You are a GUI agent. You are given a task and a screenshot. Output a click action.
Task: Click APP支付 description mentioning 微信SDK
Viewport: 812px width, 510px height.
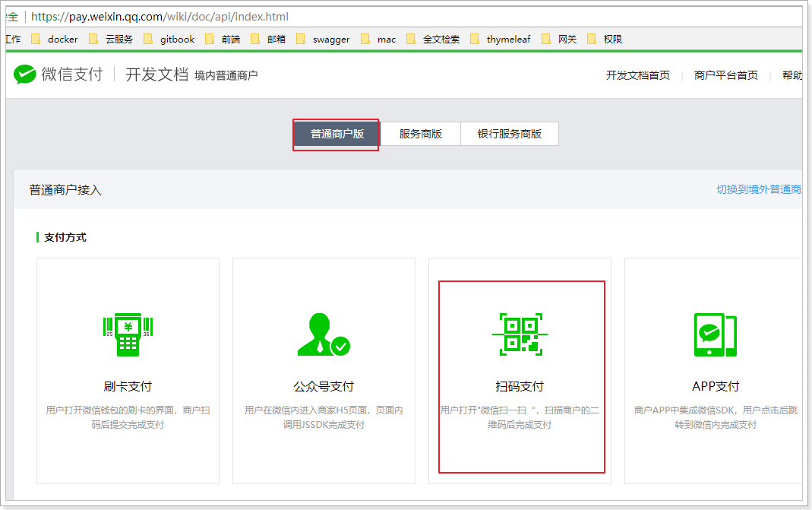(x=716, y=417)
